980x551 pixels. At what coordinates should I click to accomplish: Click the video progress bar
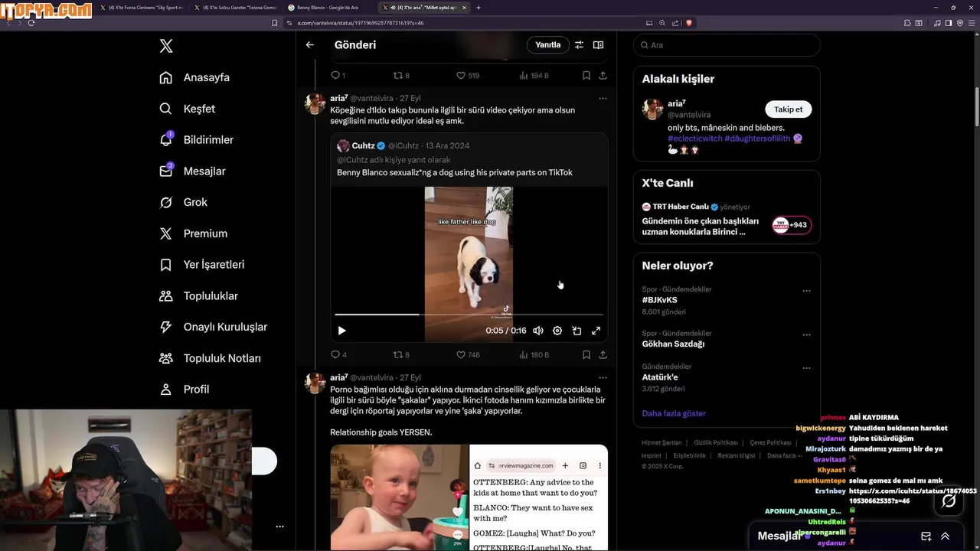pos(469,315)
